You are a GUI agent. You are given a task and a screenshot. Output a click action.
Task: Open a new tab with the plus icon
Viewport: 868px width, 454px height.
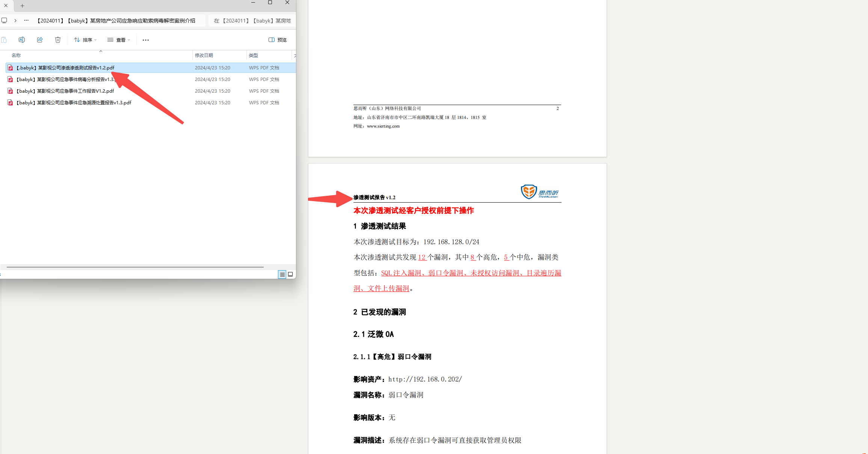point(23,6)
